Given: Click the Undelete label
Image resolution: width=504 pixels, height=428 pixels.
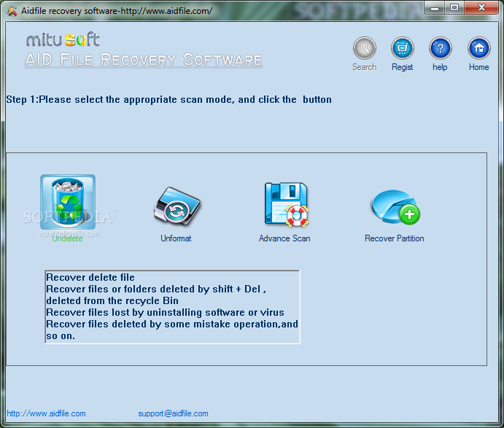Looking at the screenshot, I should [67, 238].
